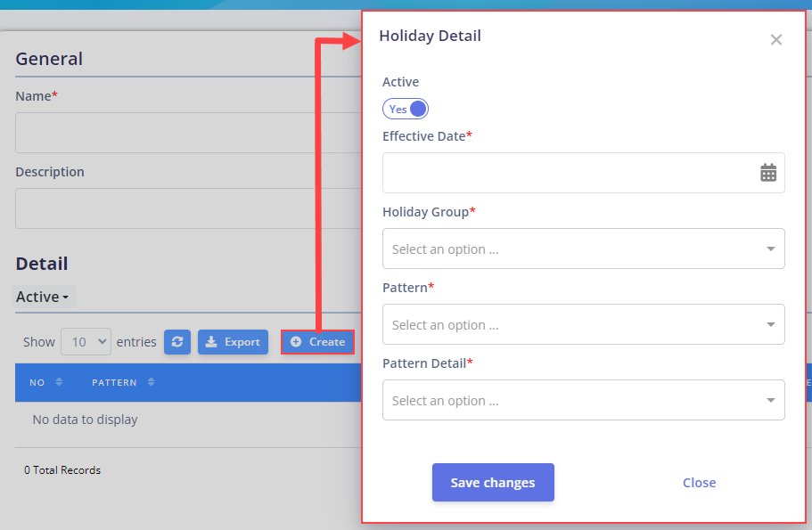
Task: Click the NO column sort arrows
Action: coord(59,382)
